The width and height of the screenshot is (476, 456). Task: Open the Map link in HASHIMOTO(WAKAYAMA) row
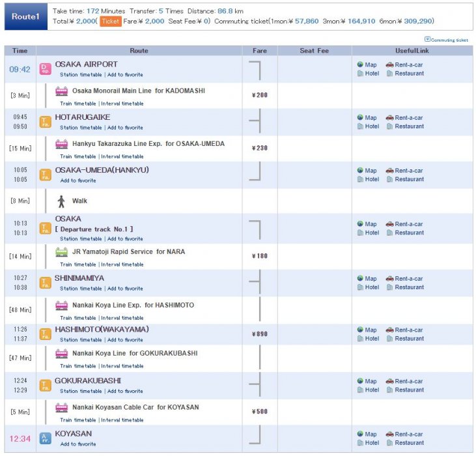[x=371, y=330]
